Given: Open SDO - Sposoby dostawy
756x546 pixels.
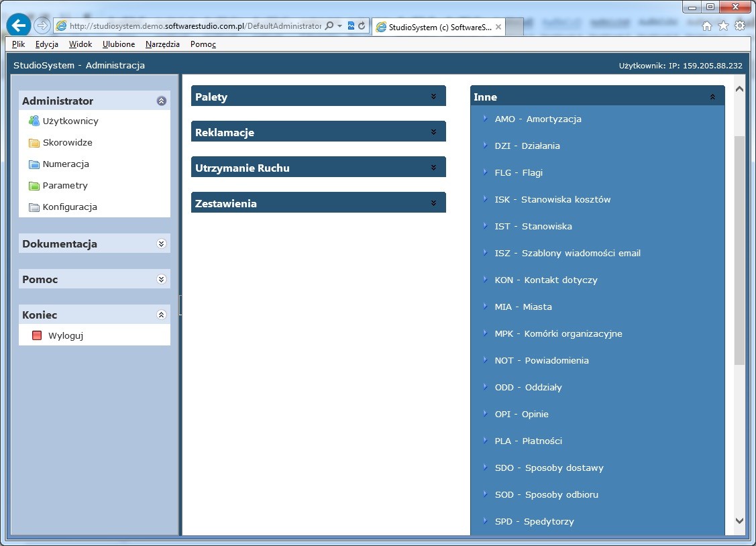Looking at the screenshot, I should coord(549,468).
